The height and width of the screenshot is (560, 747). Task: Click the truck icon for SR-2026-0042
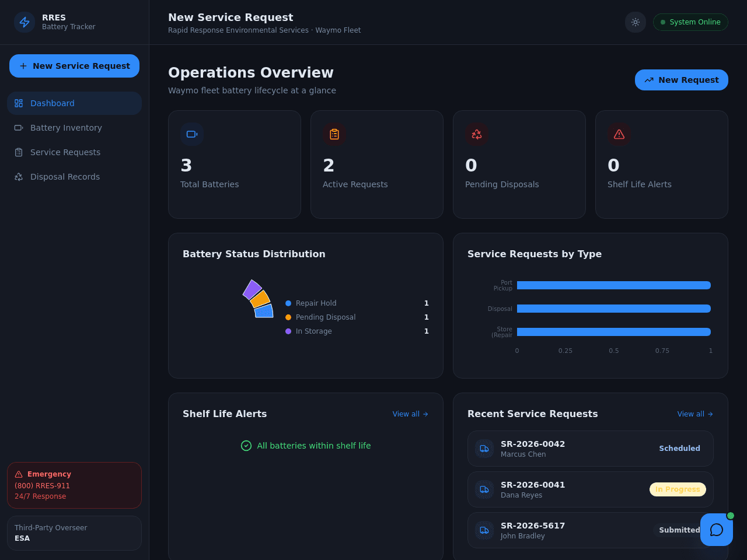(484, 449)
